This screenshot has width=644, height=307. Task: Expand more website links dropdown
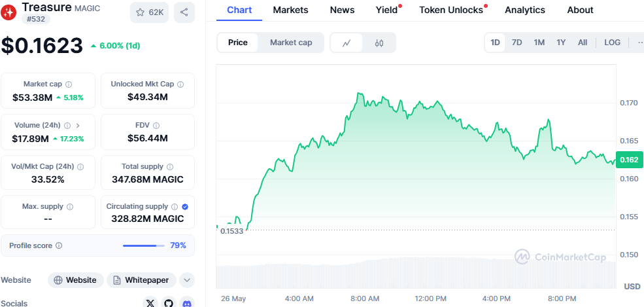pos(187,280)
